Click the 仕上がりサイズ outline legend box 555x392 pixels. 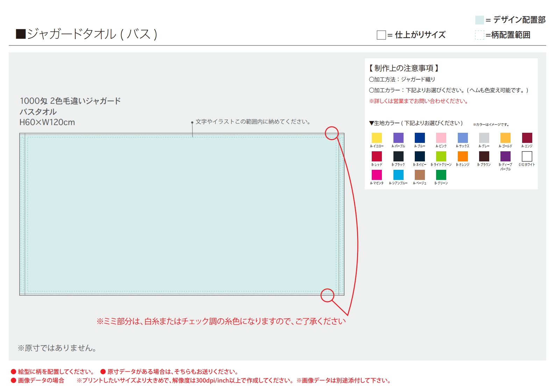click(381, 35)
